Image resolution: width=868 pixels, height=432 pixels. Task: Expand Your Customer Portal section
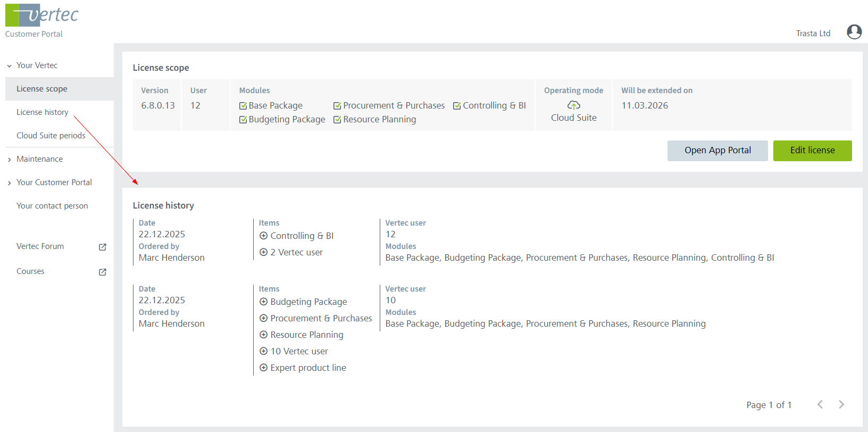(10, 183)
